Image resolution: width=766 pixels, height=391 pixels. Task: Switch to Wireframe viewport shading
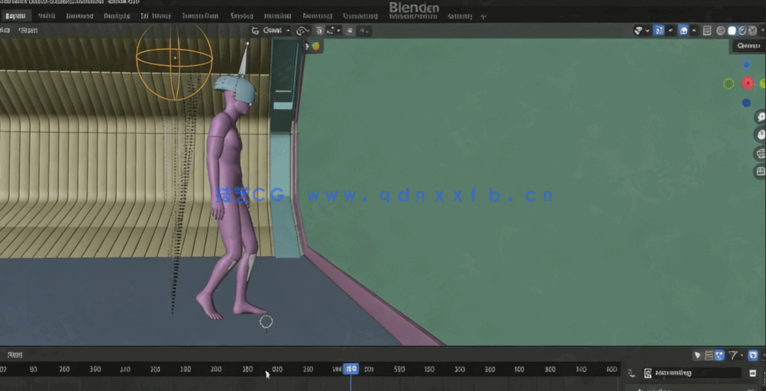pyautogui.click(x=721, y=31)
